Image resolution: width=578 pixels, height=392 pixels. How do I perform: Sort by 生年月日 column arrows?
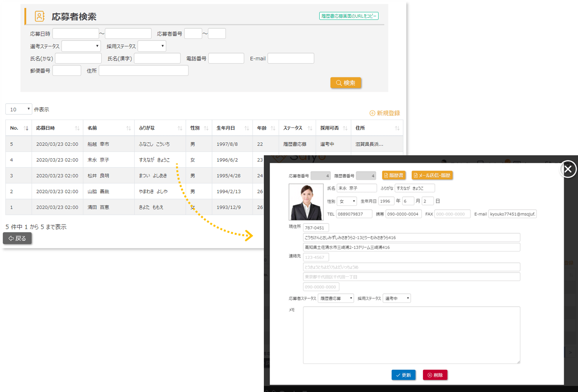click(246, 128)
